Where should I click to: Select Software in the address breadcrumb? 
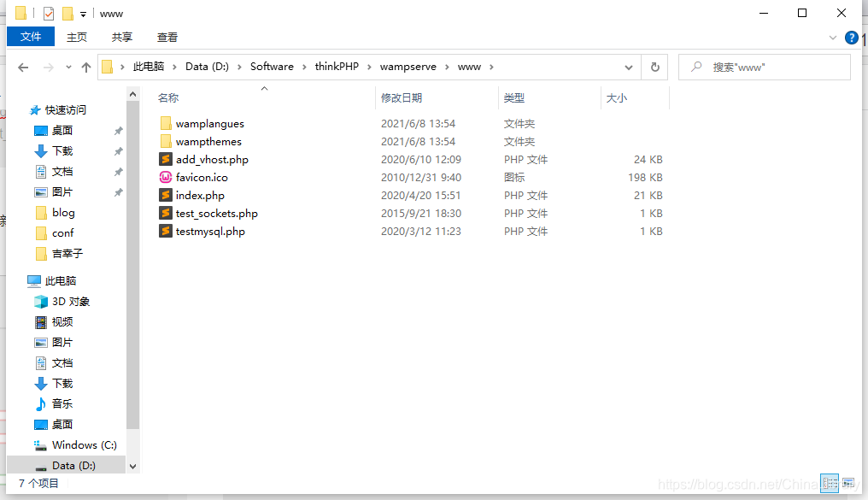272,67
